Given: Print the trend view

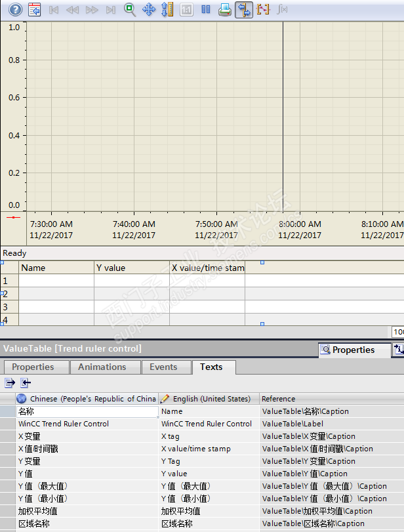Looking at the screenshot, I should coord(224,9).
